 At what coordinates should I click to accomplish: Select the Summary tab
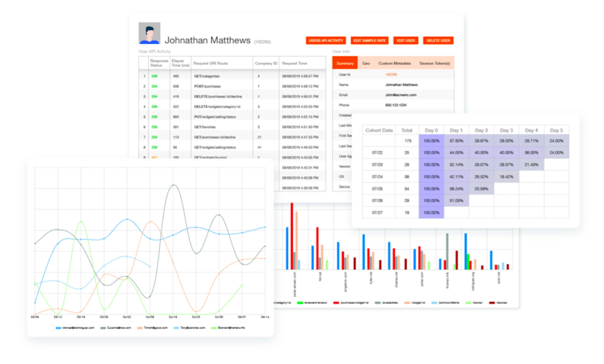point(345,63)
